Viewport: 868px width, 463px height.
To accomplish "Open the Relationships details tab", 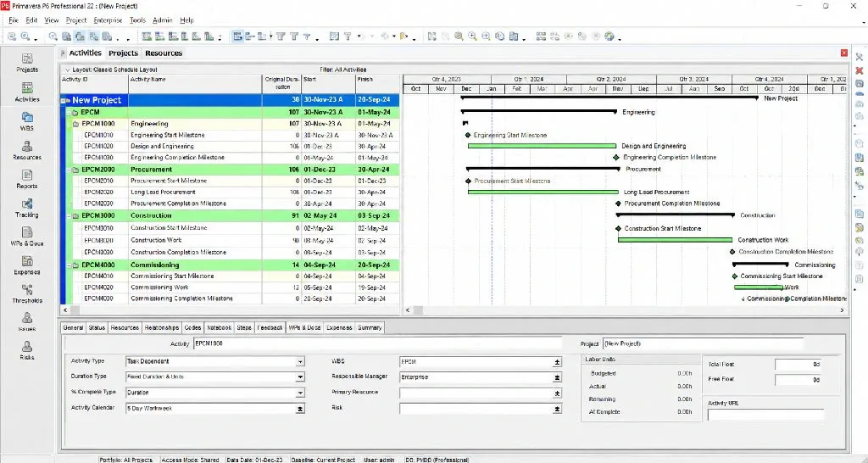I will tap(162, 328).
